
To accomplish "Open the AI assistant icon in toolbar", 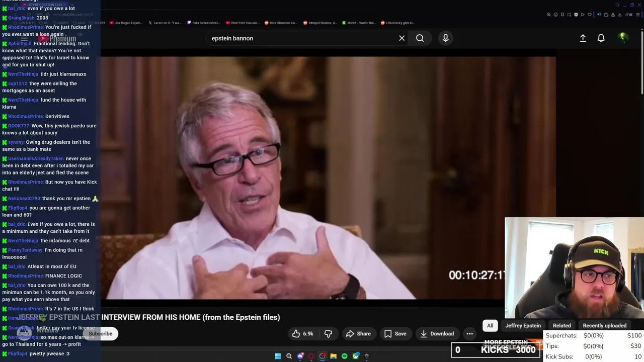I will point(629,15).
